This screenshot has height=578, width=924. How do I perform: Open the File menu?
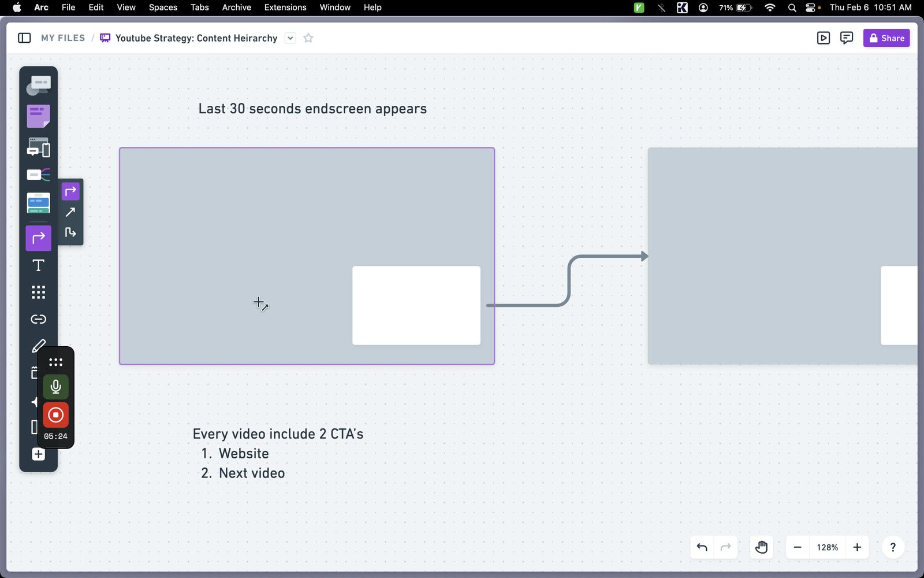tap(68, 8)
